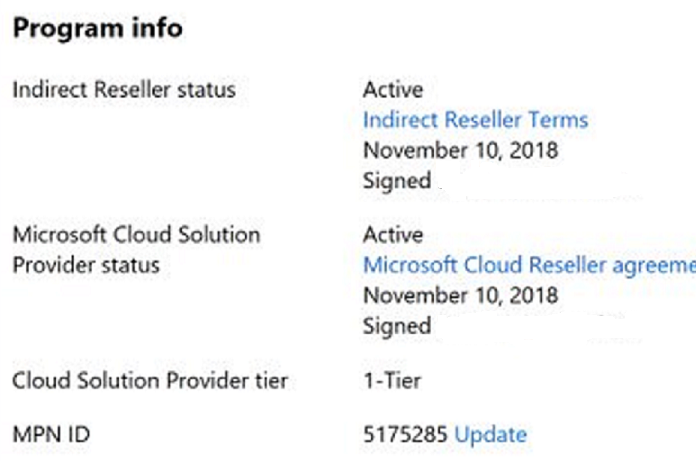The width and height of the screenshot is (696, 461).
Task: Select the Cloud Solution Provider tier label
Action: [x=149, y=380]
